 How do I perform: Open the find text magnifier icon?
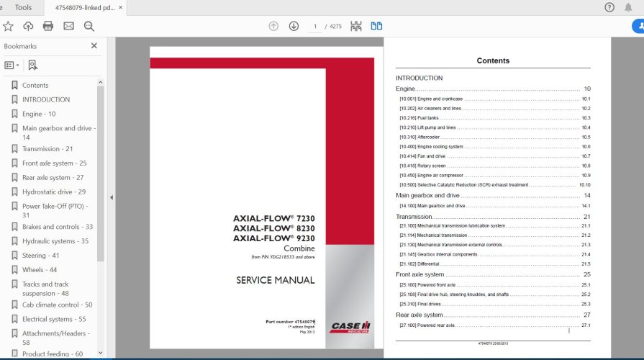(x=89, y=27)
